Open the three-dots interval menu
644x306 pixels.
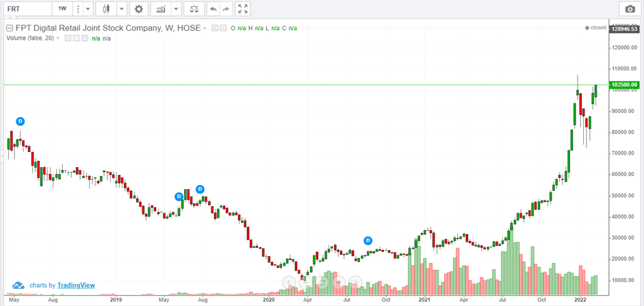point(78,9)
